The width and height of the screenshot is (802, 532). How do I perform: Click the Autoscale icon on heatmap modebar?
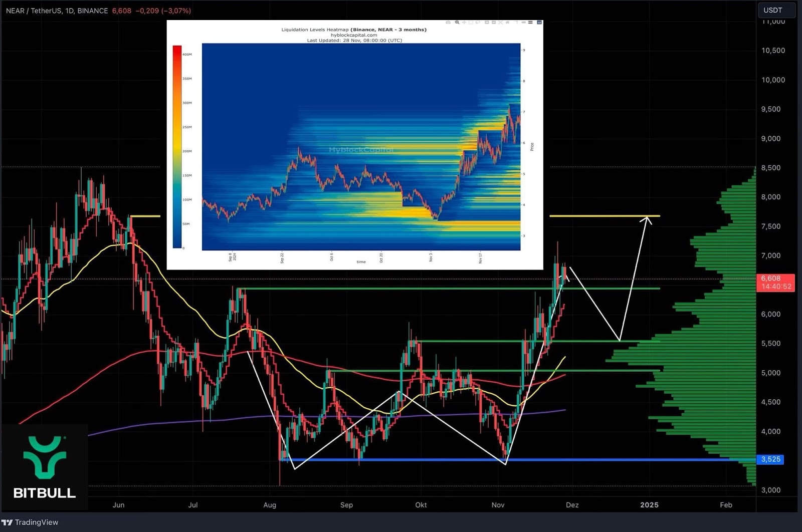[x=500, y=23]
